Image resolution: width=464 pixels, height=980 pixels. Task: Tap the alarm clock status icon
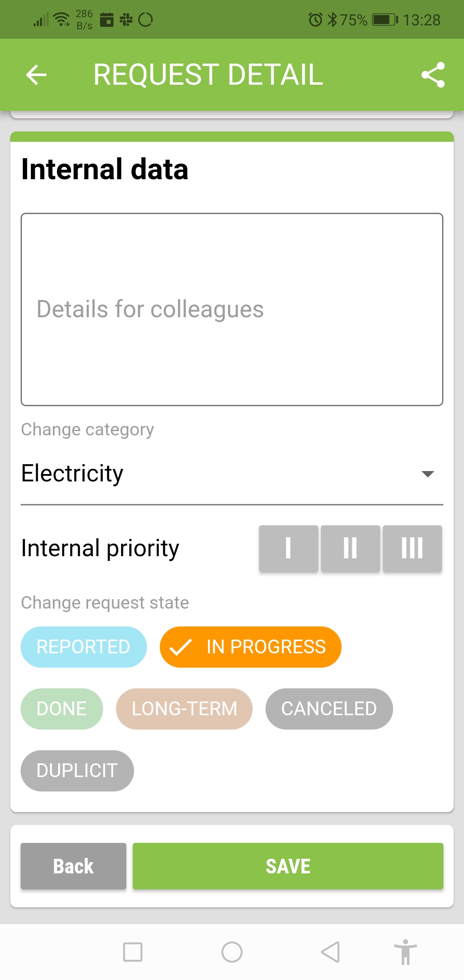tap(315, 20)
